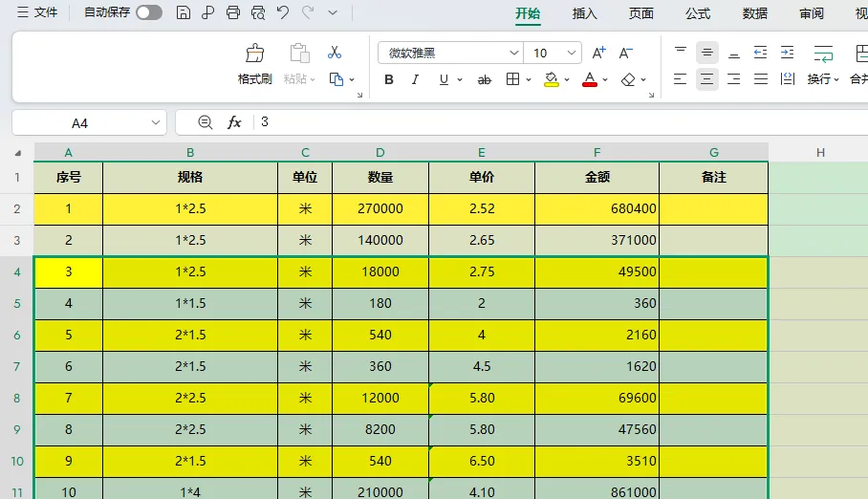Toggle Bold formatting
This screenshot has width=868, height=499.
[x=389, y=79]
